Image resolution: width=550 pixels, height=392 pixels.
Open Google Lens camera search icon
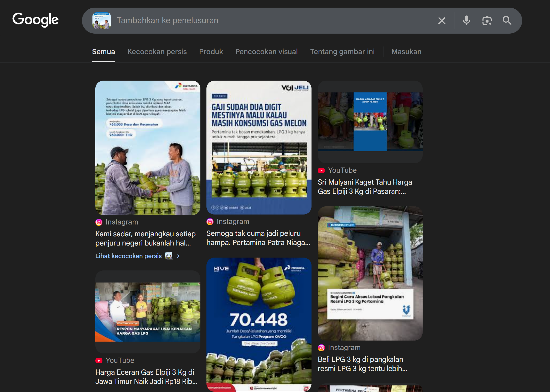[x=487, y=20]
